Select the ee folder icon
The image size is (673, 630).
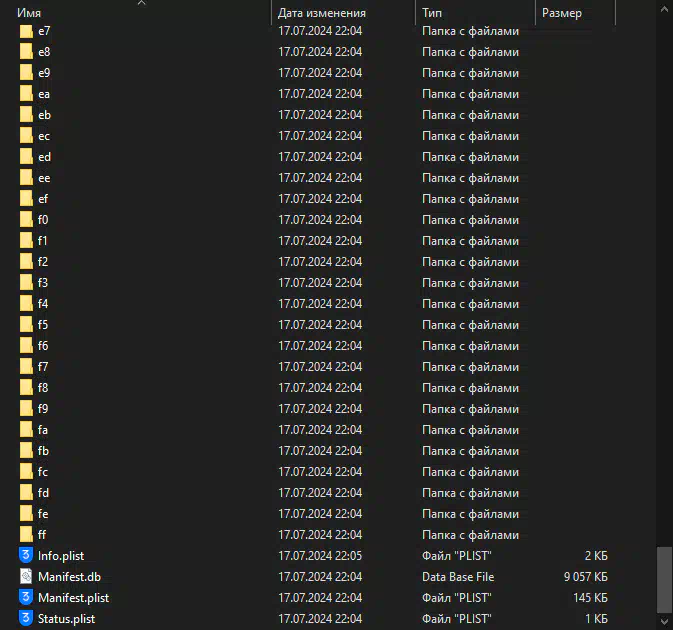(x=26, y=179)
